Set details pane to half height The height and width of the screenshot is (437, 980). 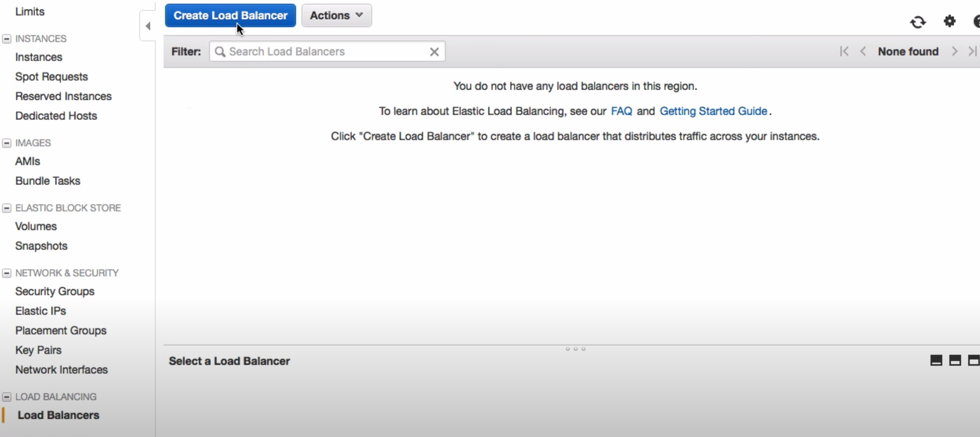[955, 361]
